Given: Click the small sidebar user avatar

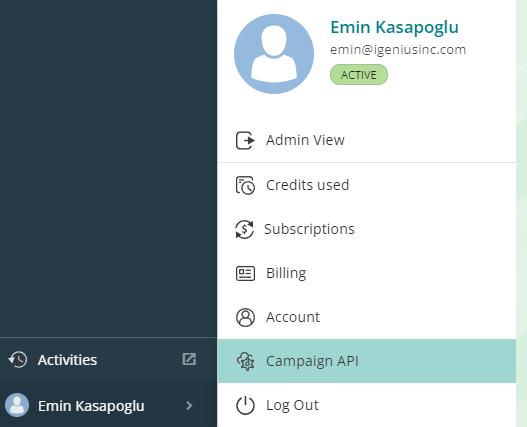Looking at the screenshot, I should tap(17, 405).
